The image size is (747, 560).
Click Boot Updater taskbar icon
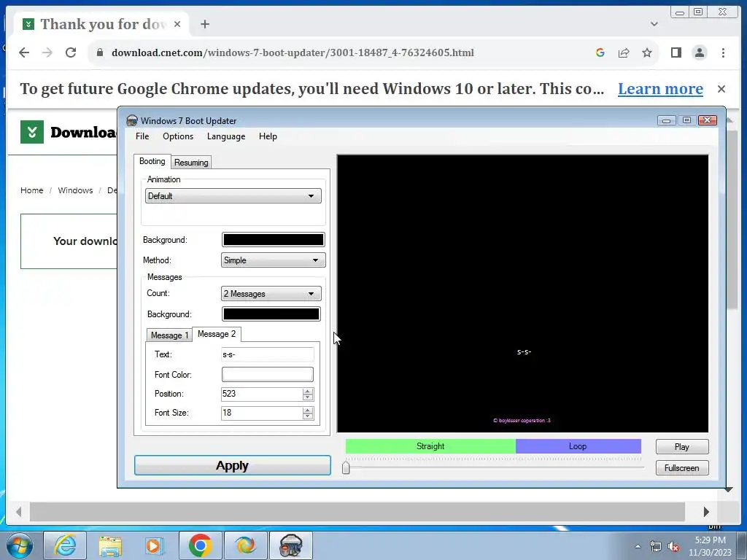coord(291,545)
